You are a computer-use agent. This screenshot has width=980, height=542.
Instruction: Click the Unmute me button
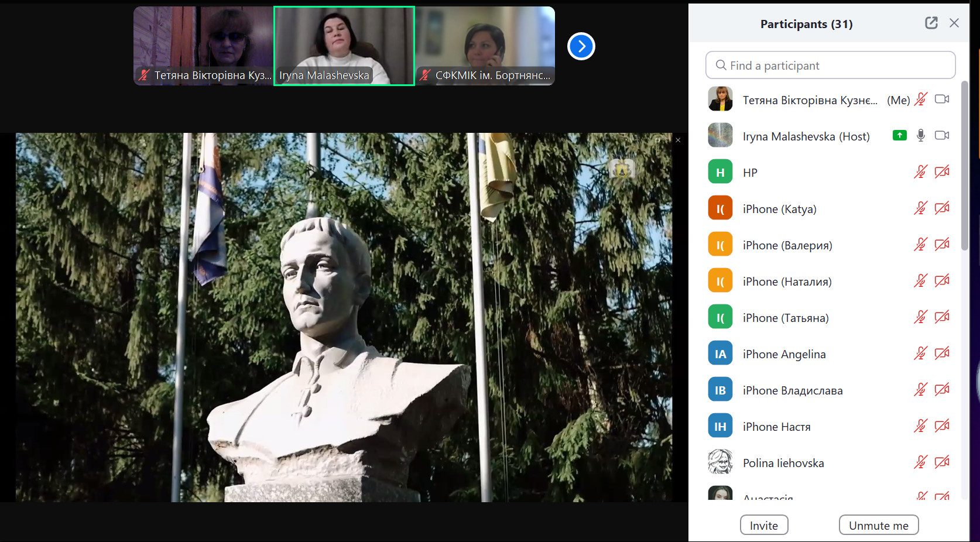(879, 525)
